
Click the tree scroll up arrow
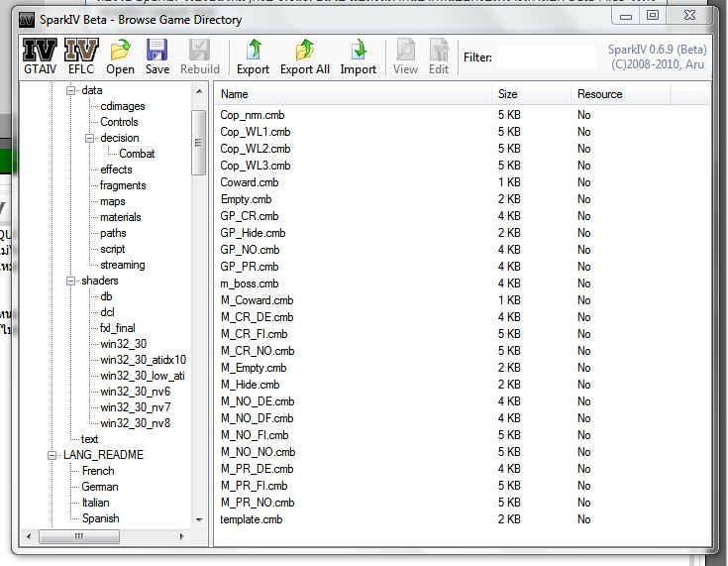coord(199,91)
